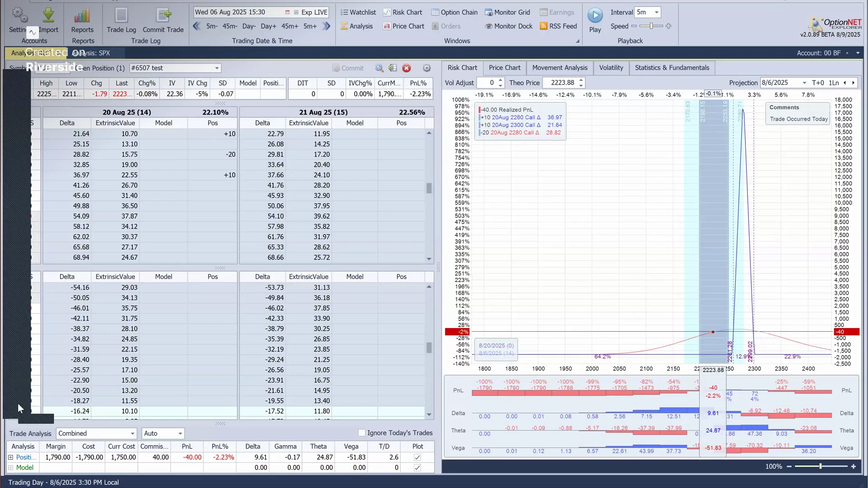Open the Watchlist window

358,12
